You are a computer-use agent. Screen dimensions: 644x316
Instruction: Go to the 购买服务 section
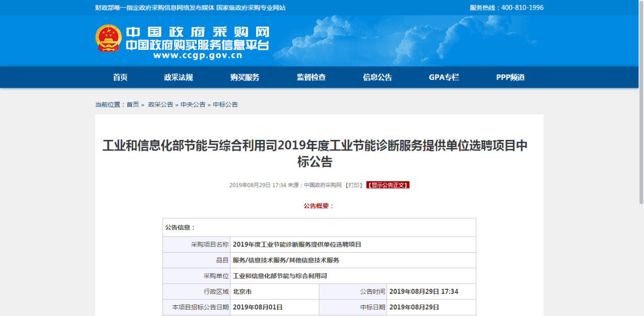[245, 77]
